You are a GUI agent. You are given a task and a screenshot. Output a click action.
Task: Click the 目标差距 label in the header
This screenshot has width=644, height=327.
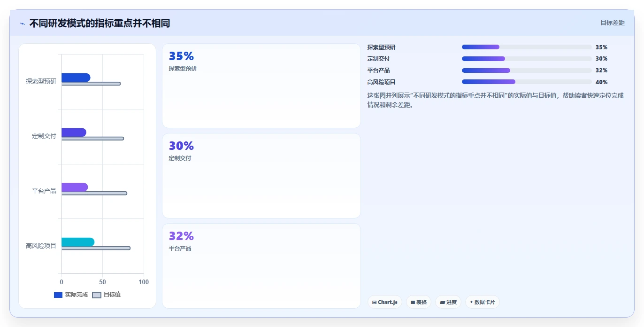click(613, 23)
